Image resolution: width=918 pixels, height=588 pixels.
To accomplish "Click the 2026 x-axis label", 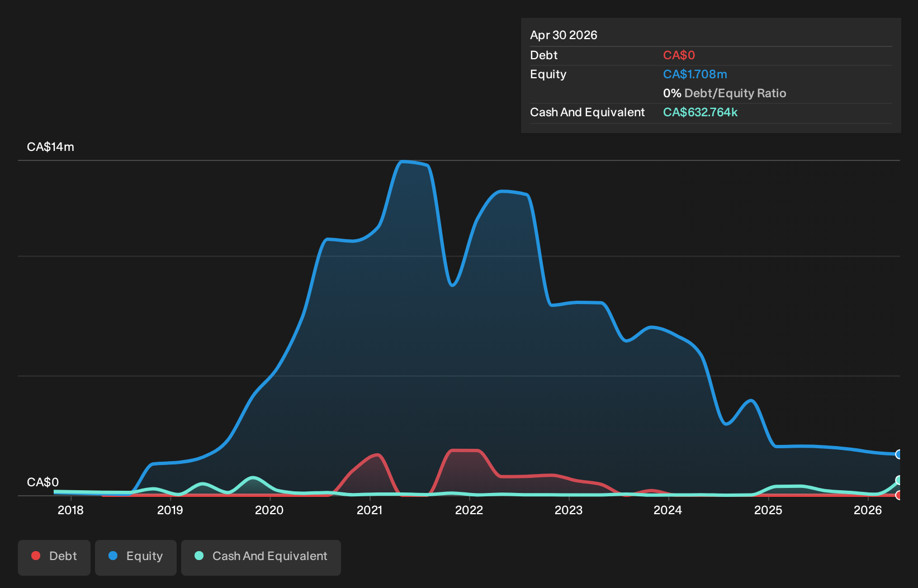I will click(x=868, y=510).
